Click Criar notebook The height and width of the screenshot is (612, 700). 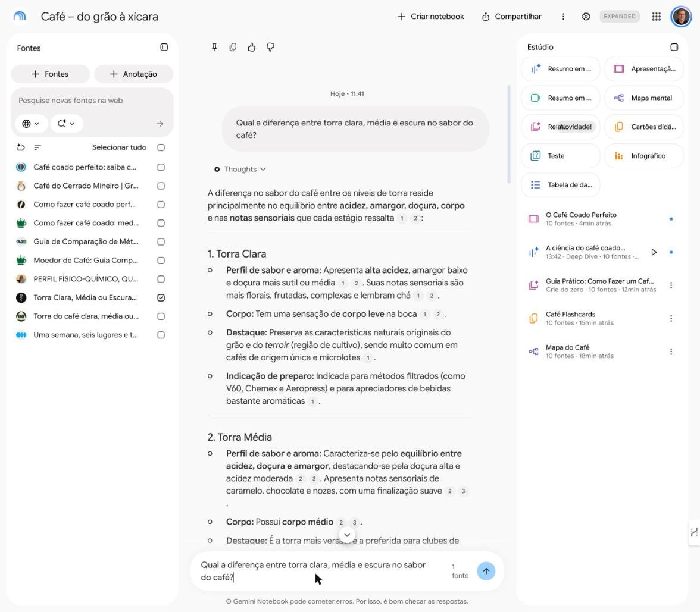coord(431,17)
